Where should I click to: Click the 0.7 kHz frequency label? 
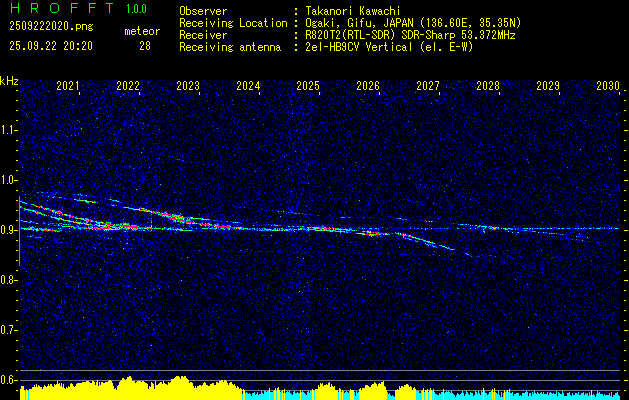(9, 330)
